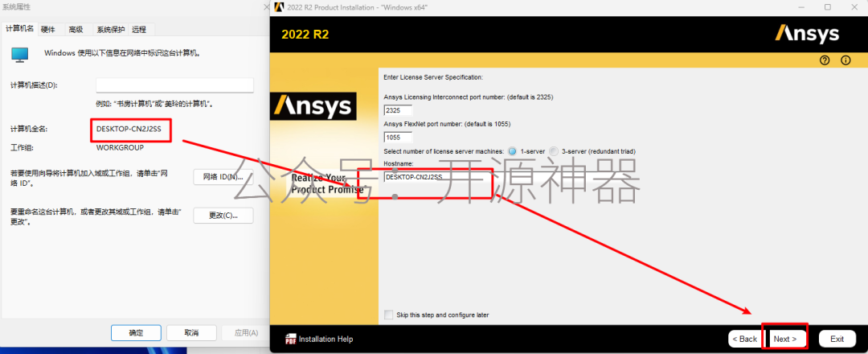Click the 2022 R2 header text
The height and width of the screenshot is (354, 868).
(x=305, y=35)
